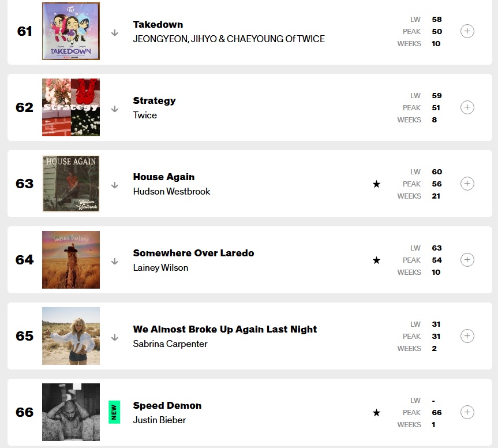Screen dimensions: 498x448
Task: Expand details for Takedown with plus icon
Action: point(467,31)
